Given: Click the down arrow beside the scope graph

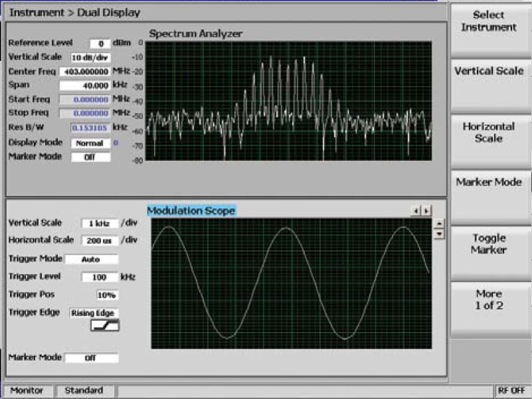Looking at the screenshot, I should [x=439, y=233].
